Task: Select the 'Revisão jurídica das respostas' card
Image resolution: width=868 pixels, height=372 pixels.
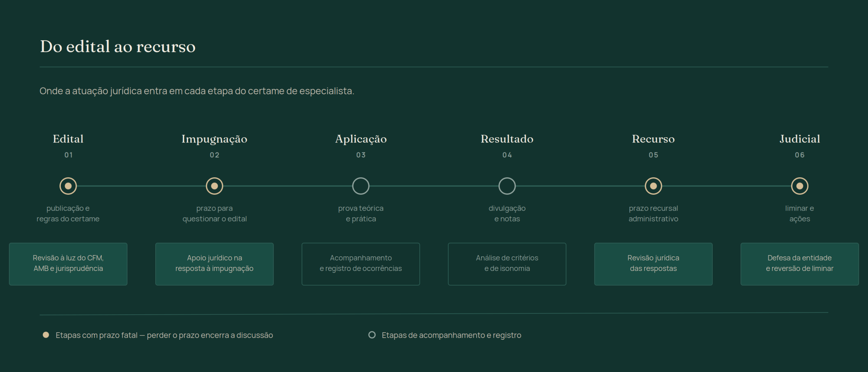Action: pos(653,264)
